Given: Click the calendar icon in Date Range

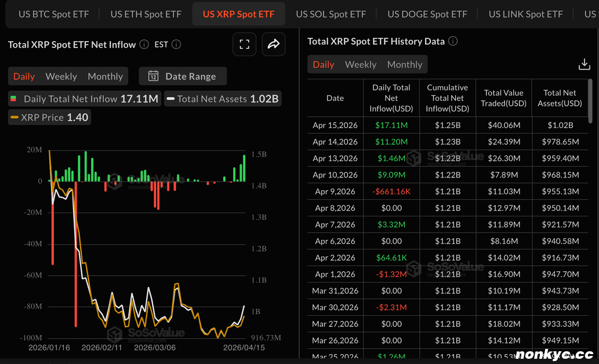Looking at the screenshot, I should [154, 76].
